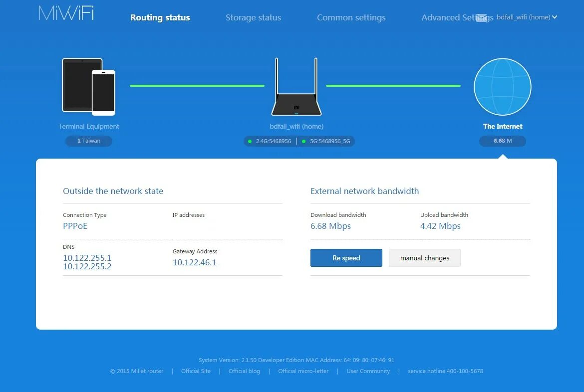
Task: Click the service hotline 400-100-5678 text
Action: [445, 371]
